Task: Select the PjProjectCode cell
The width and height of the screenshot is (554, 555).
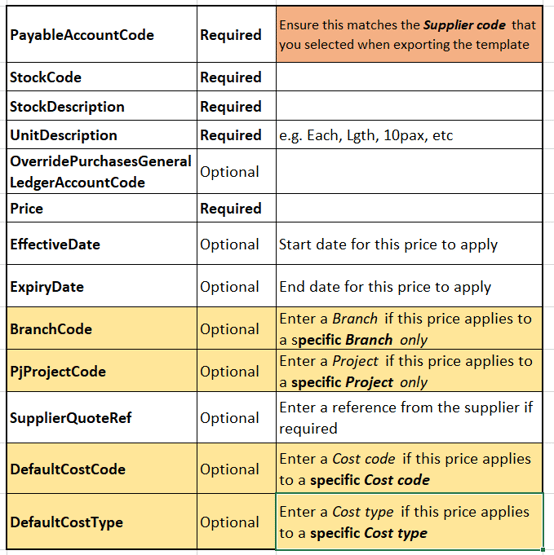Action: [102, 371]
